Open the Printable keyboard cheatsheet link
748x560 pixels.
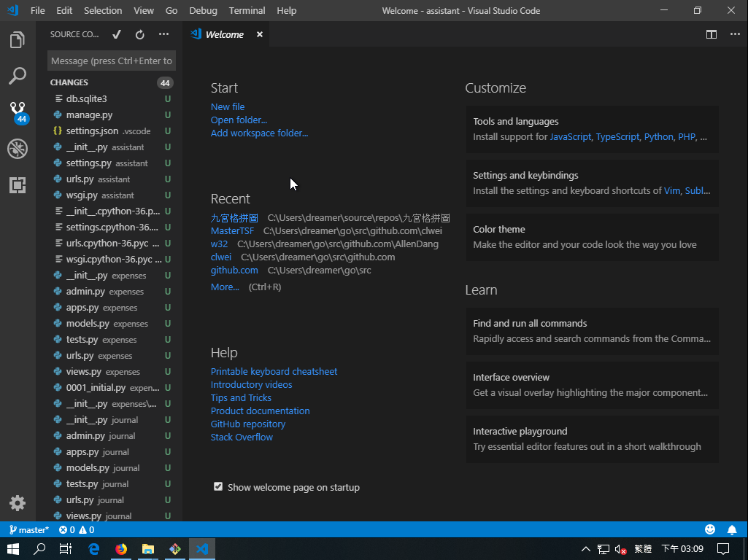pos(274,371)
